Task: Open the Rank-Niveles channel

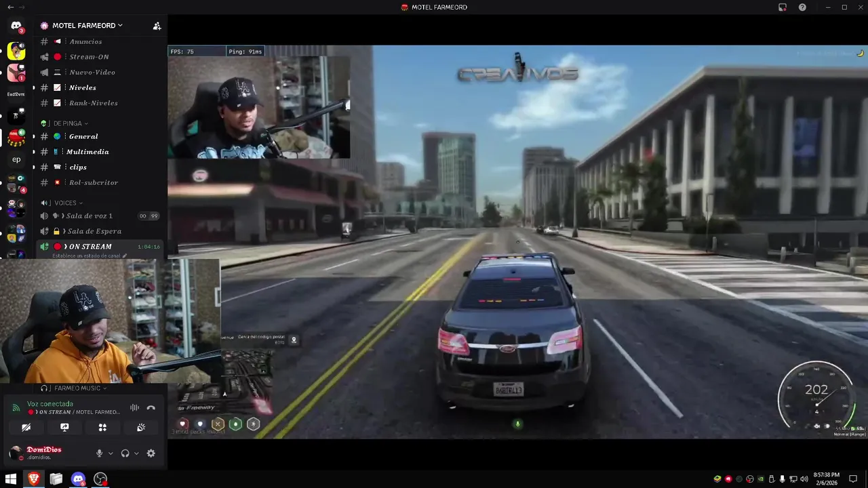Action: [x=101, y=103]
